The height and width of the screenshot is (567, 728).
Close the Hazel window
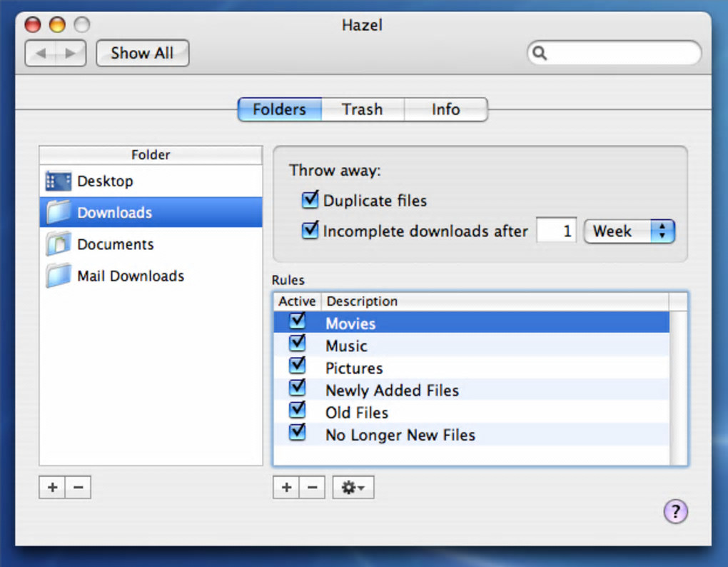click(33, 24)
